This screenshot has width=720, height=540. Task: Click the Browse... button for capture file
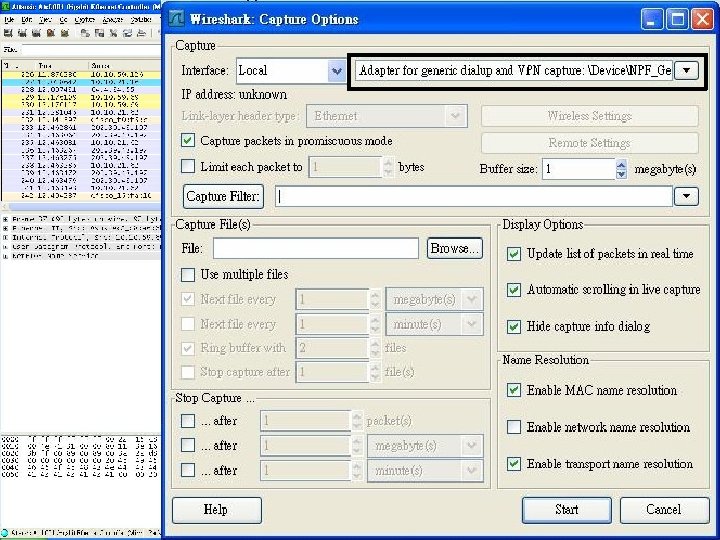(x=455, y=248)
